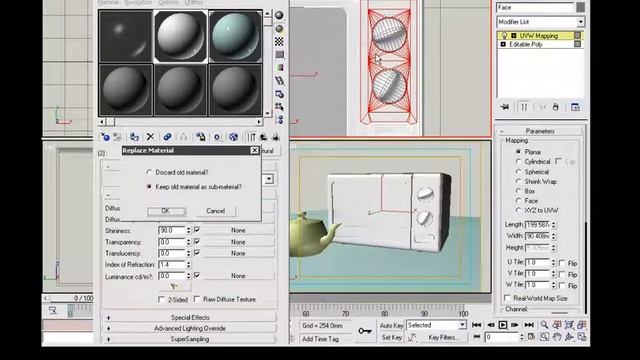Click the Make Unique icon
The width and height of the screenshot is (640, 360).
pos(183,137)
